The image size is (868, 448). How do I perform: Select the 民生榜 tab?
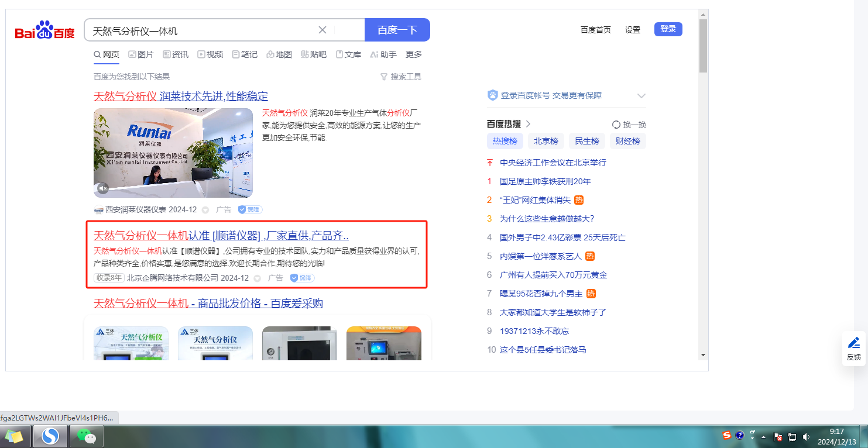587,141
